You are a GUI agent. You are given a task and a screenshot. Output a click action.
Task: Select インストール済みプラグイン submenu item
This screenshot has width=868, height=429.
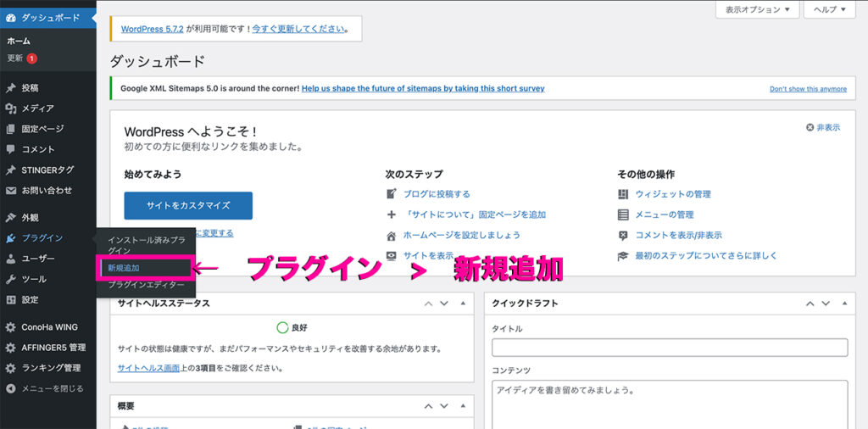tap(146, 245)
